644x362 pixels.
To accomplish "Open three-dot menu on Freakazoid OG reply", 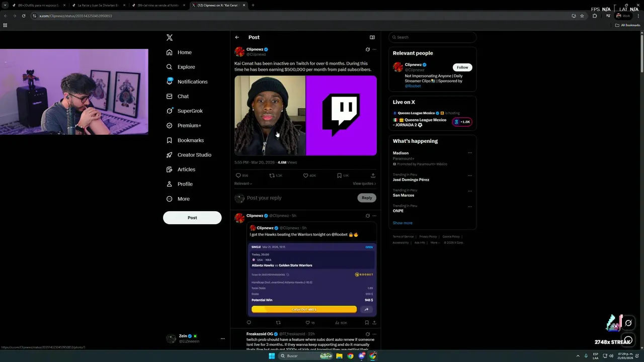I will [374, 334].
